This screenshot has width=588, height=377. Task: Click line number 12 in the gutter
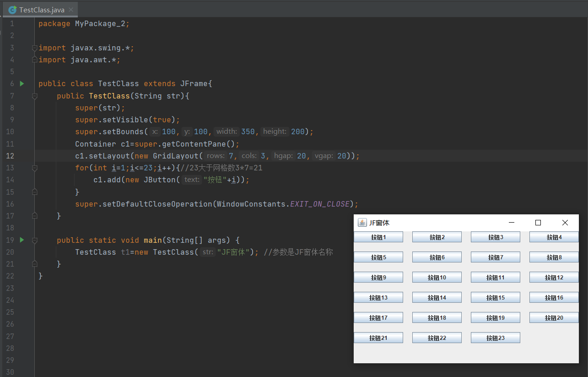[10, 156]
